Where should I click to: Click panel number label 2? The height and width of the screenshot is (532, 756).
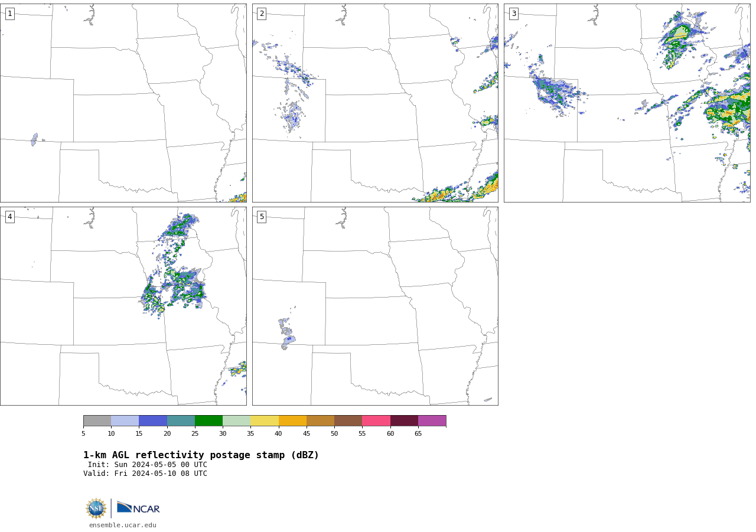(x=262, y=14)
